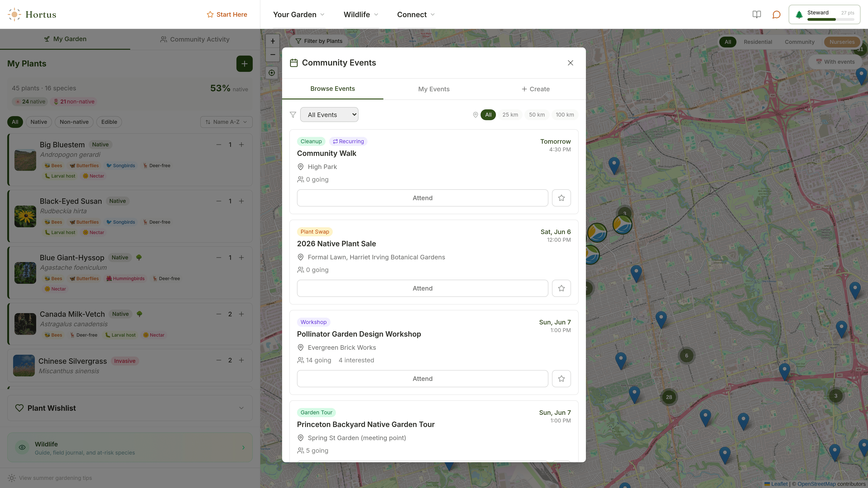Click the events filter funnel icon

click(x=293, y=115)
